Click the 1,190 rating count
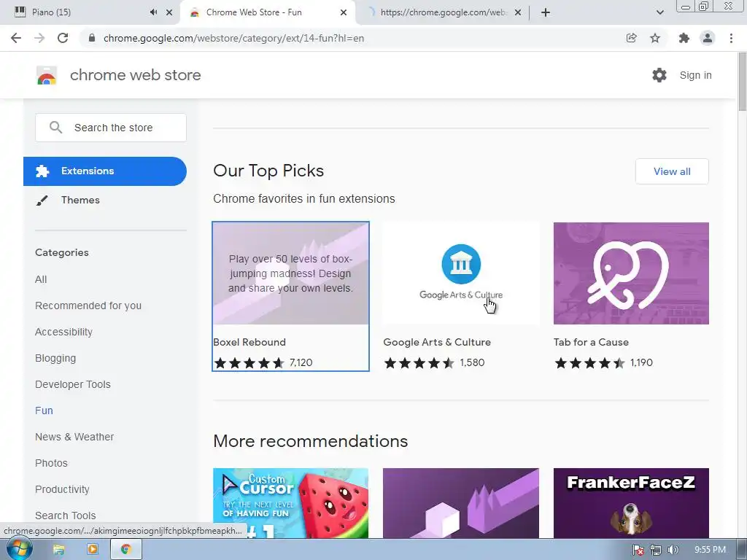This screenshot has height=560, width=747. pyautogui.click(x=641, y=363)
